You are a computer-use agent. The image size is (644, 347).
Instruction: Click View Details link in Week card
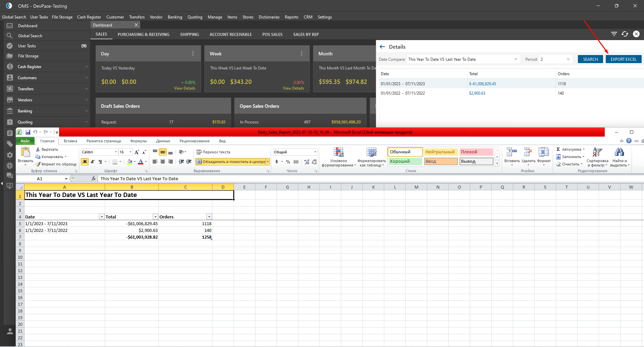pos(293,88)
